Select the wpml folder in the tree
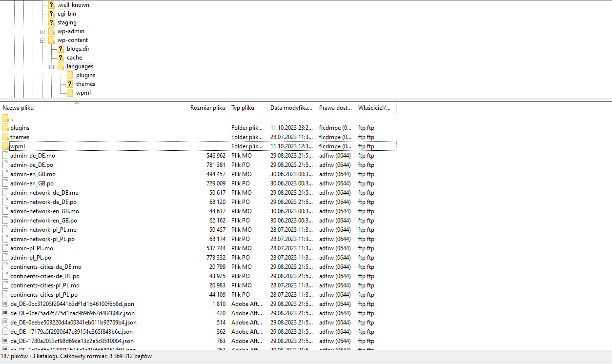 pos(83,93)
